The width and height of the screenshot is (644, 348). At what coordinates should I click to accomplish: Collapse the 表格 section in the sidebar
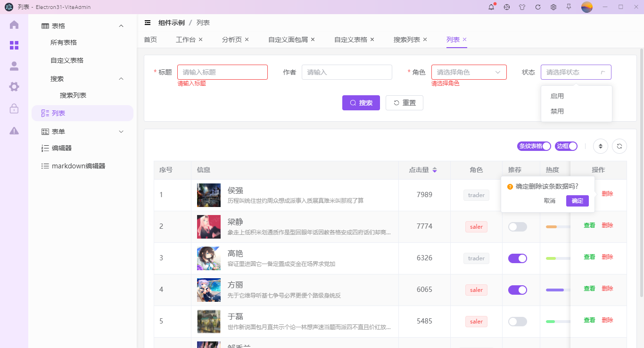click(83, 25)
